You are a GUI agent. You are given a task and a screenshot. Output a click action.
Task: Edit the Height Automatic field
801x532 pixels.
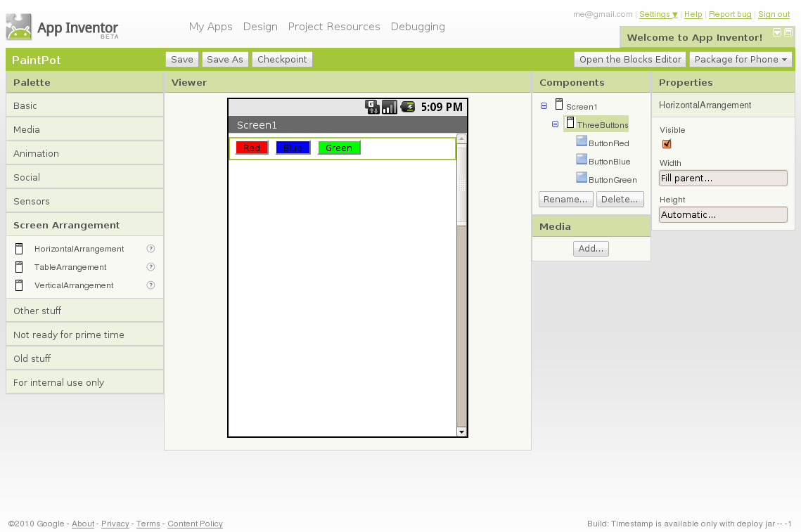pos(723,215)
